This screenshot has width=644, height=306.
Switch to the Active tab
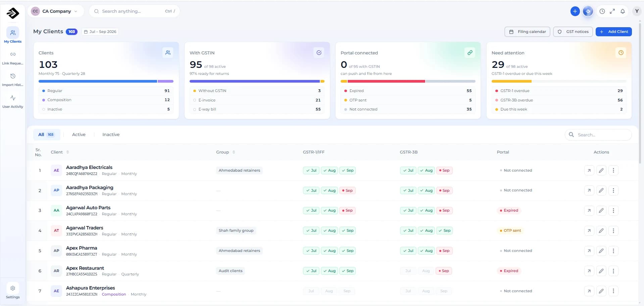click(x=79, y=135)
